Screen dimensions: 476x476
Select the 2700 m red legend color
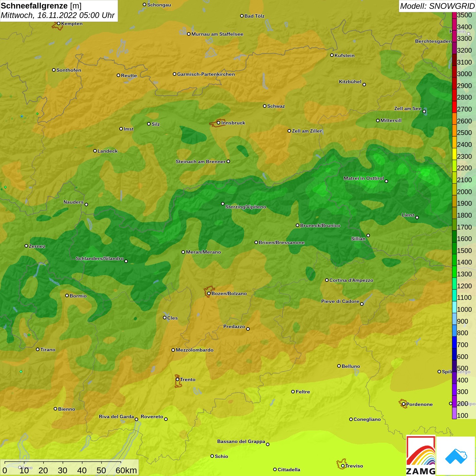[x=454, y=107]
